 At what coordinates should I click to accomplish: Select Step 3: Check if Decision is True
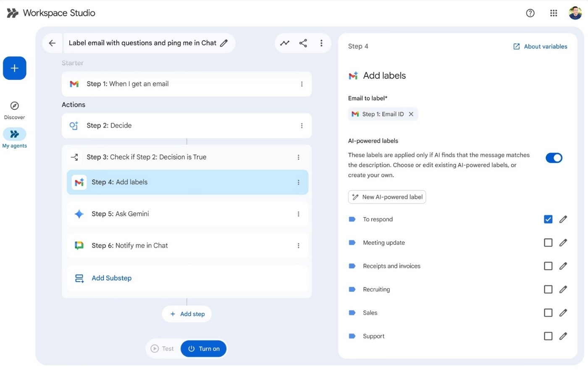click(x=187, y=157)
